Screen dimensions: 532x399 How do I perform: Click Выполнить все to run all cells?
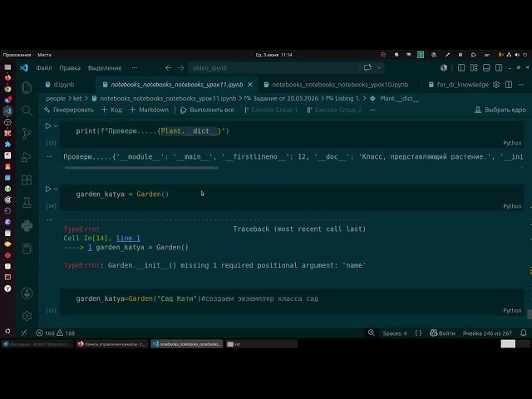pyautogui.click(x=207, y=110)
